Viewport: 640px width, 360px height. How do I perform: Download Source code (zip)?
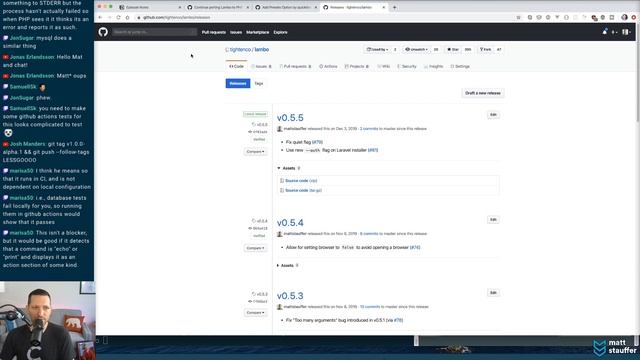(301, 180)
